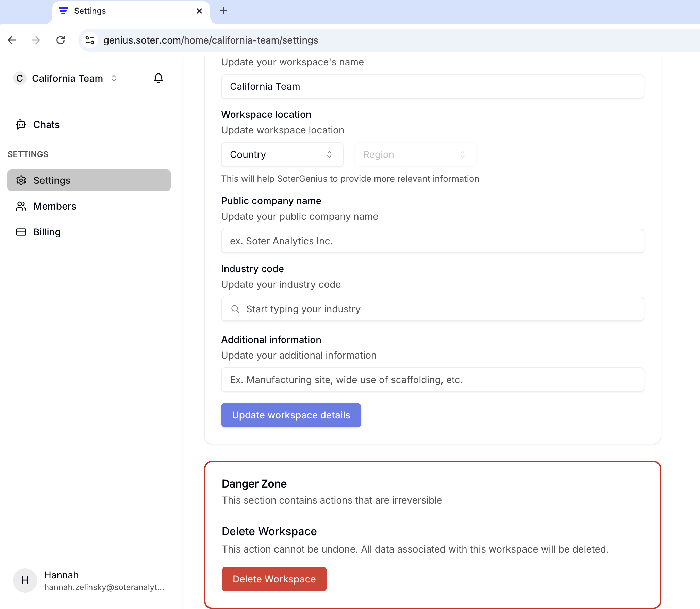Go to Members page
700x609 pixels.
(x=89, y=206)
